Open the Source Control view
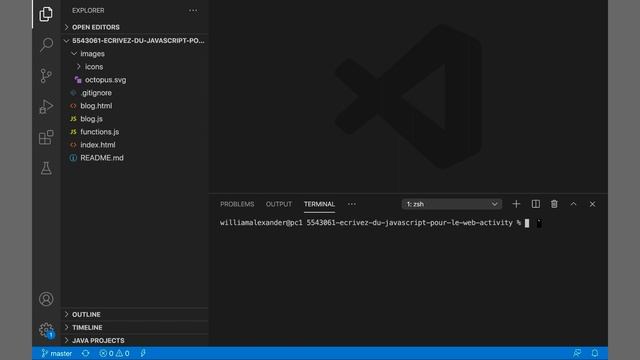The width and height of the screenshot is (640, 360). point(46,76)
